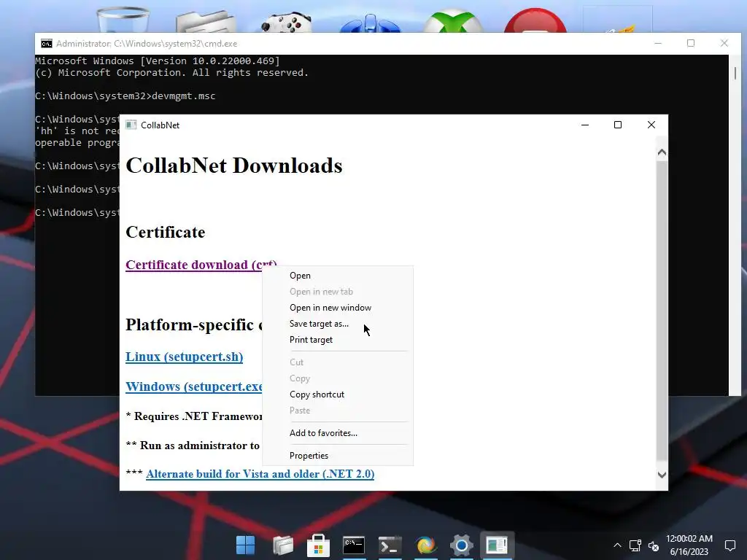Show hidden system tray icons
Screen dimensions: 747x560
click(617, 545)
